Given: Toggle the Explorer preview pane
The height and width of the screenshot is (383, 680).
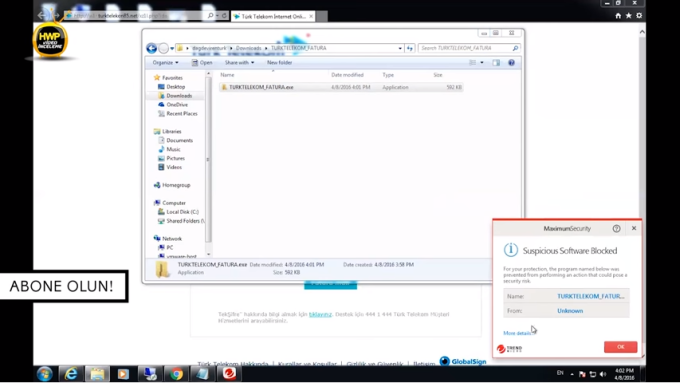Looking at the screenshot, I should (496, 63).
